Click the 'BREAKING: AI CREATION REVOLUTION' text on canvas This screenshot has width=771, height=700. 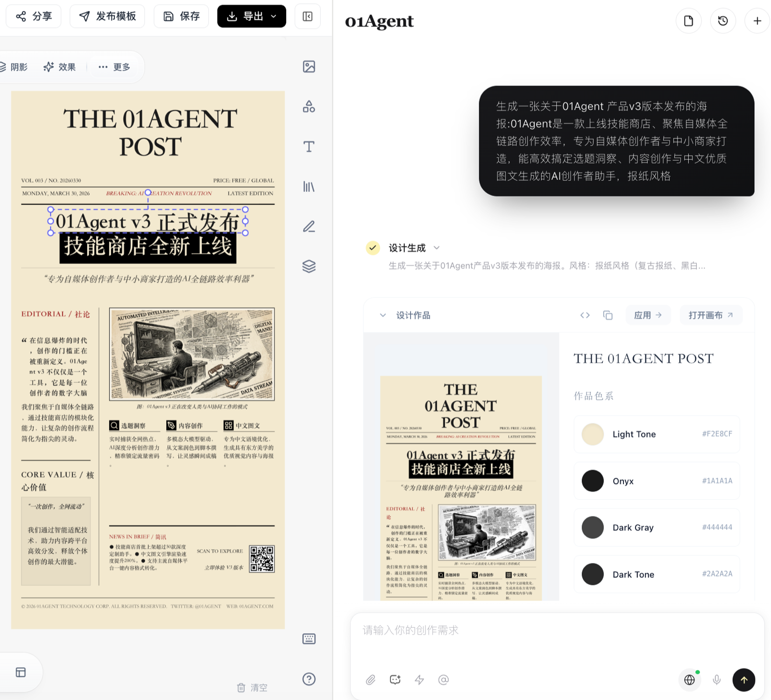[x=159, y=193]
